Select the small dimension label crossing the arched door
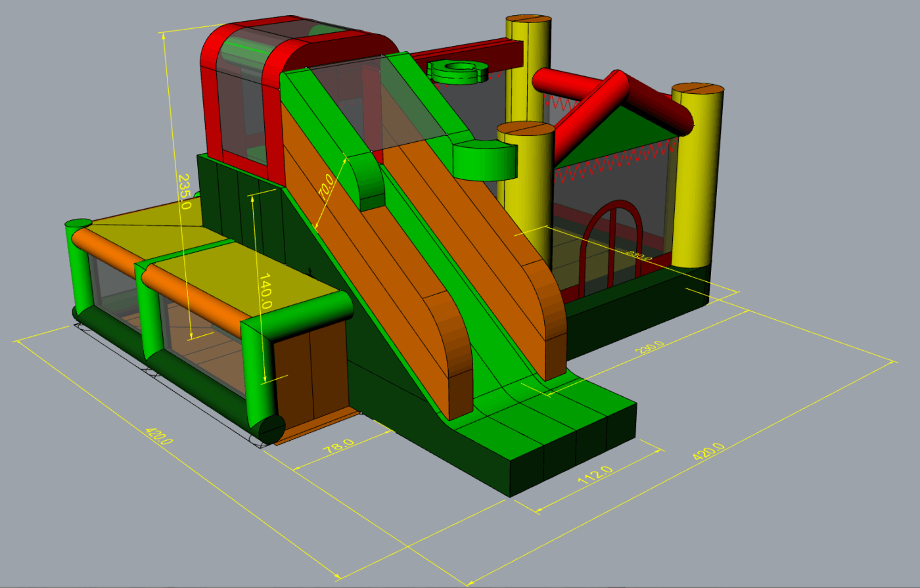Viewport: 920px width, 588px height. pos(639,256)
